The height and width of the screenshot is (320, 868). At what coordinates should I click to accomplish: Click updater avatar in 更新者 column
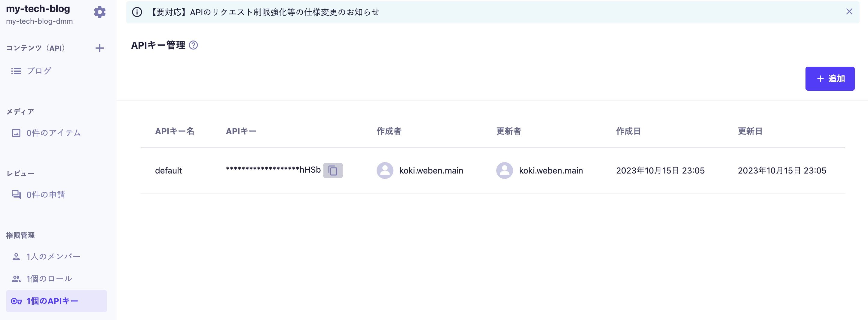tap(504, 171)
